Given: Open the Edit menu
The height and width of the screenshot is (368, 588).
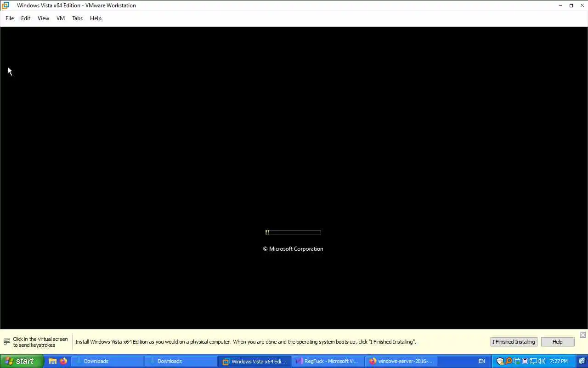Looking at the screenshot, I should 26,18.
